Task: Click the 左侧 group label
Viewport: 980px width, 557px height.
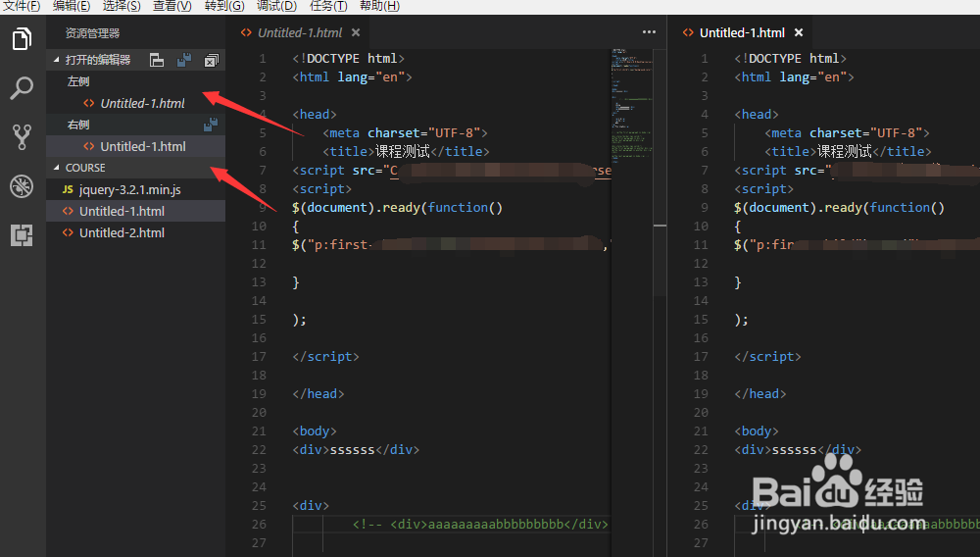Action: 78,81
